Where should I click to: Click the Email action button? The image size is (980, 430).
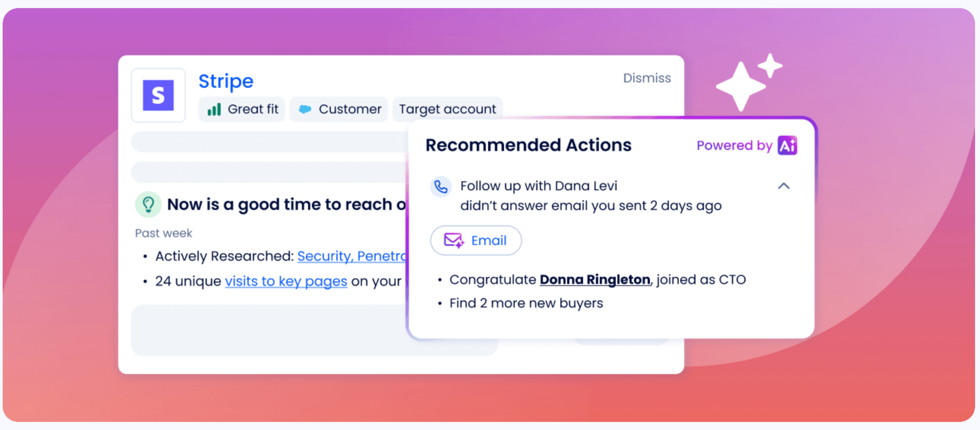tap(476, 240)
